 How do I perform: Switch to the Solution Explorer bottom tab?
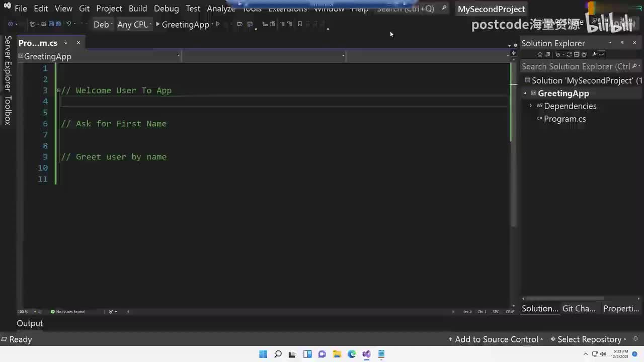(x=540, y=309)
